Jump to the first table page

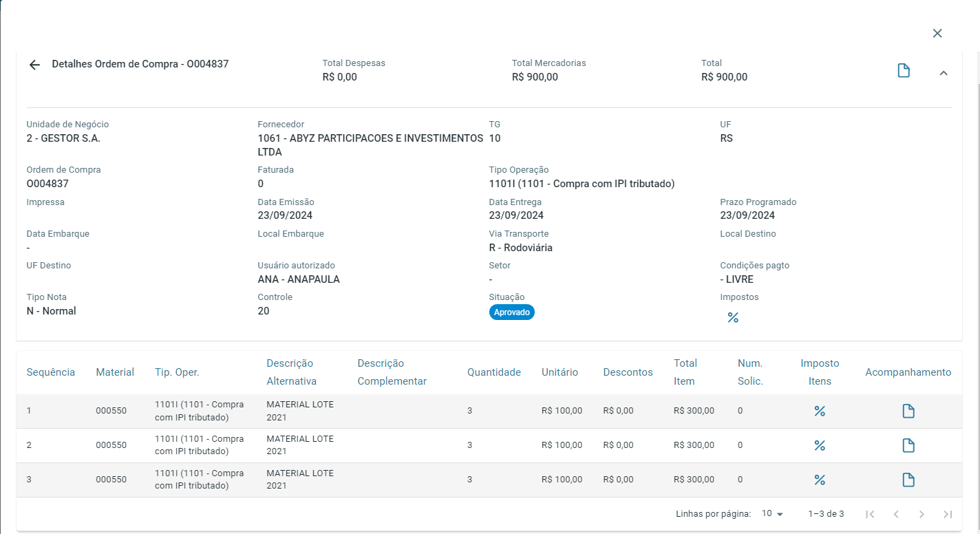coord(870,514)
